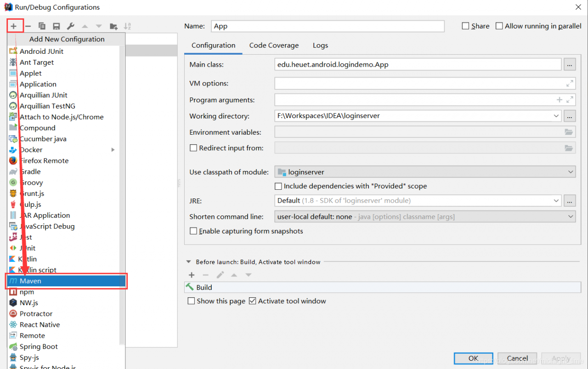The height and width of the screenshot is (369, 588).
Task: Toggle Redirect input from checkbox
Action: point(193,148)
